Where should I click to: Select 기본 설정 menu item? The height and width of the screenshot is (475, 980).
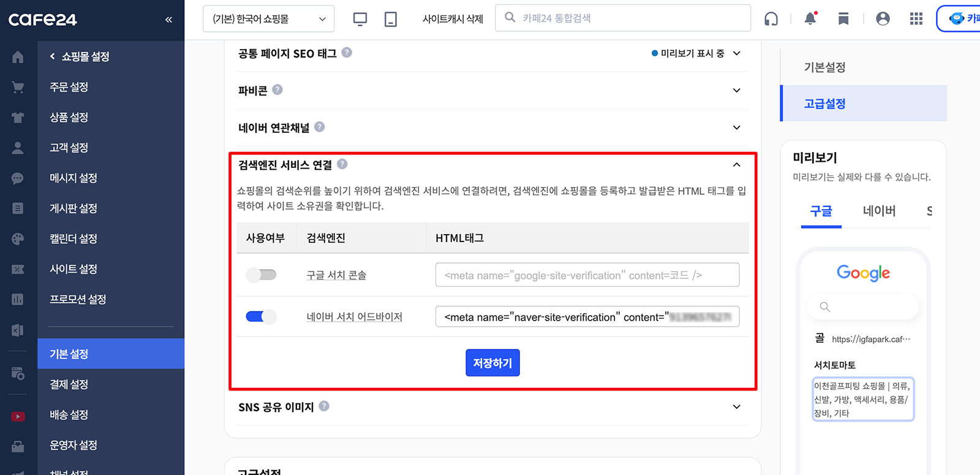pyautogui.click(x=111, y=354)
